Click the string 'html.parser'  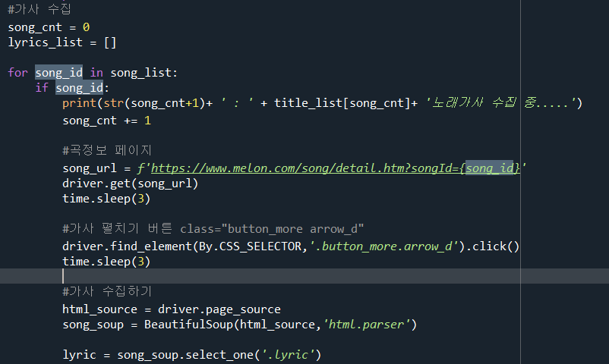tap(366, 324)
